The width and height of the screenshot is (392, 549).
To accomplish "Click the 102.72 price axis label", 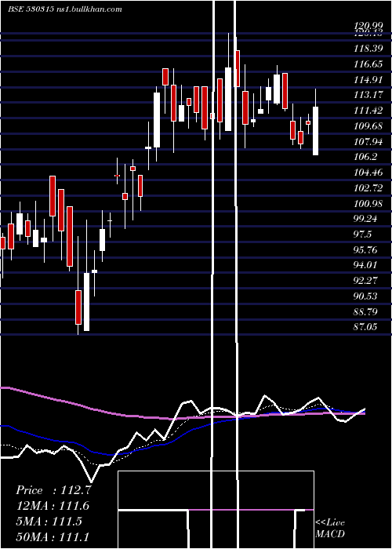I will click(x=368, y=188).
